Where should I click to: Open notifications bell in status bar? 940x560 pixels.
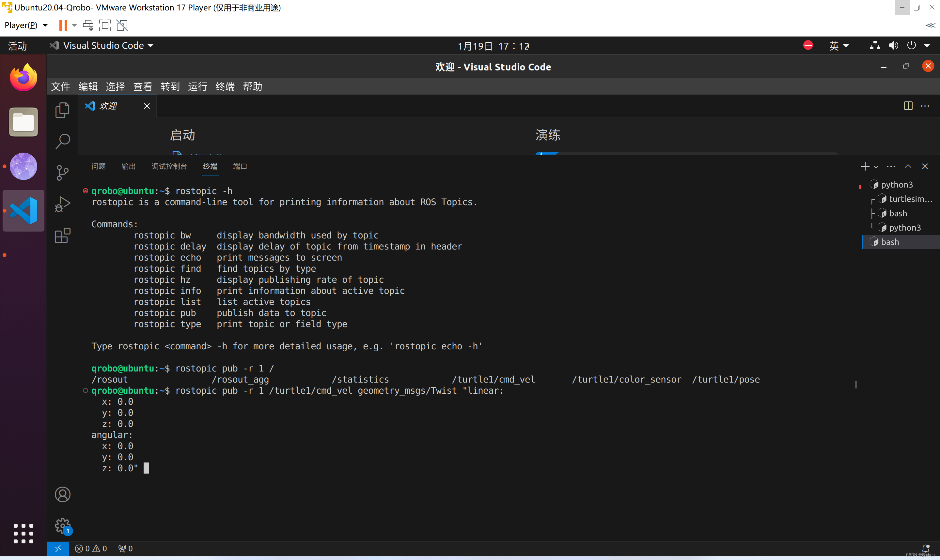coord(926,548)
